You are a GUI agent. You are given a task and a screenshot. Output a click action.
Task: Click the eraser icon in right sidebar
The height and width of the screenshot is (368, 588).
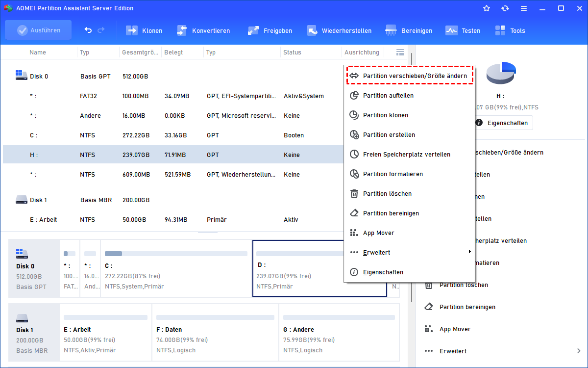[x=429, y=307]
